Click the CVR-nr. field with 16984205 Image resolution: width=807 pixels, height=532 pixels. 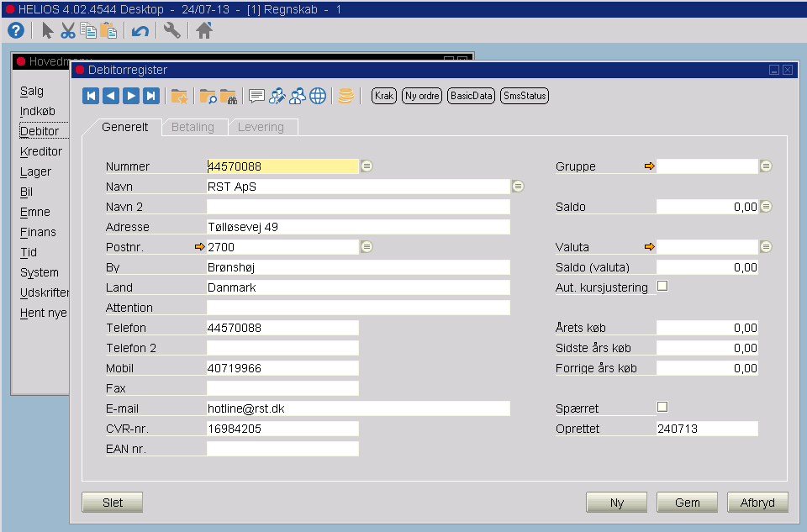point(282,429)
